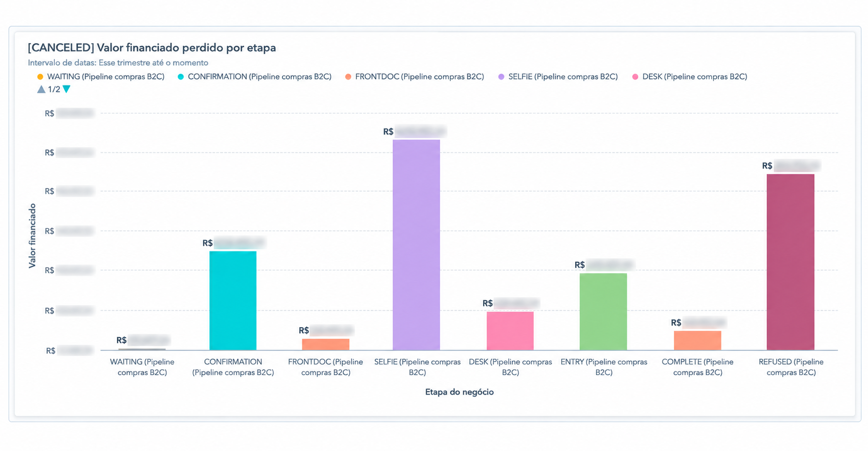This screenshot has width=868, height=451.
Task: Toggle SELFIE series in the legend
Action: 558,77
